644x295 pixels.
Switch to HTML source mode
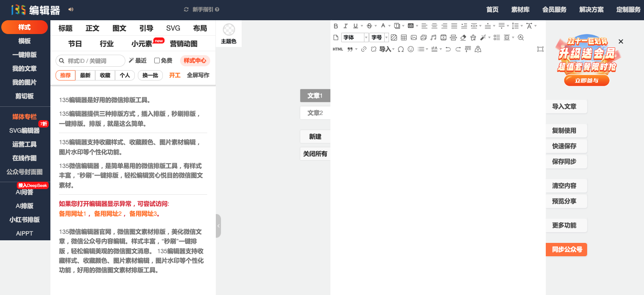338,49
